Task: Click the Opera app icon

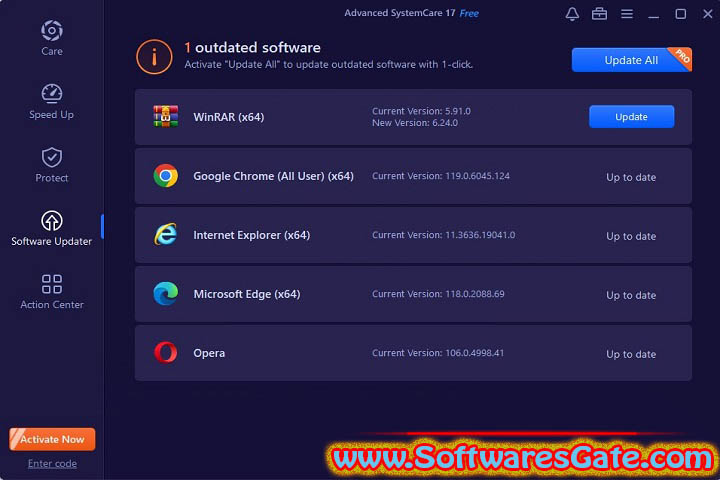Action: (166, 353)
